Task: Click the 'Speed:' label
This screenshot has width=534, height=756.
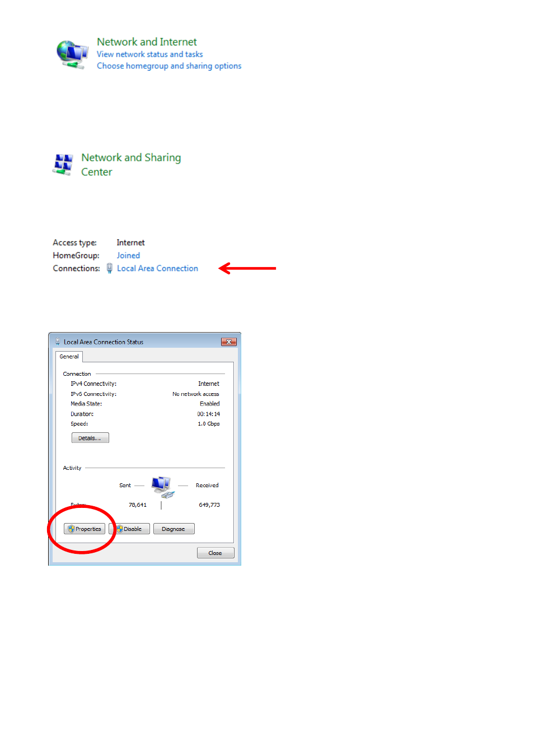Action: click(x=79, y=424)
